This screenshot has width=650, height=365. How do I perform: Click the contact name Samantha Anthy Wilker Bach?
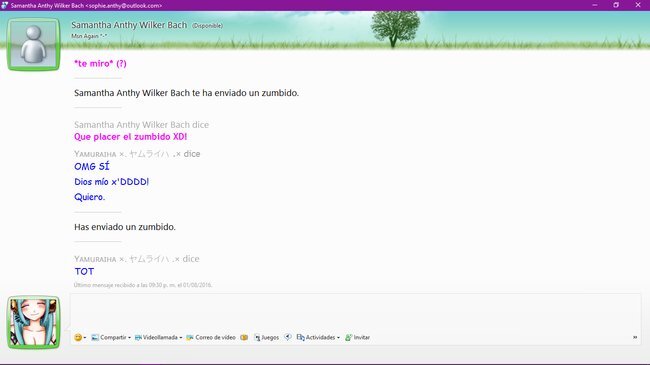coord(129,25)
